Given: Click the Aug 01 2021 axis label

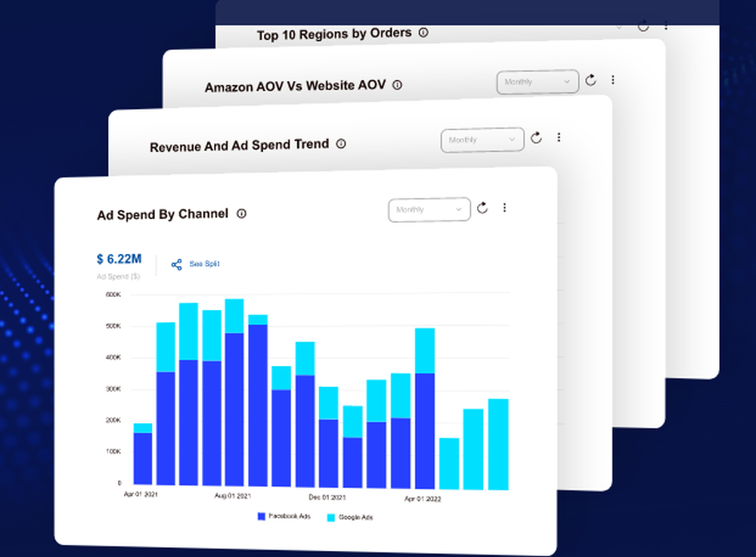Looking at the screenshot, I should pyautogui.click(x=233, y=496).
